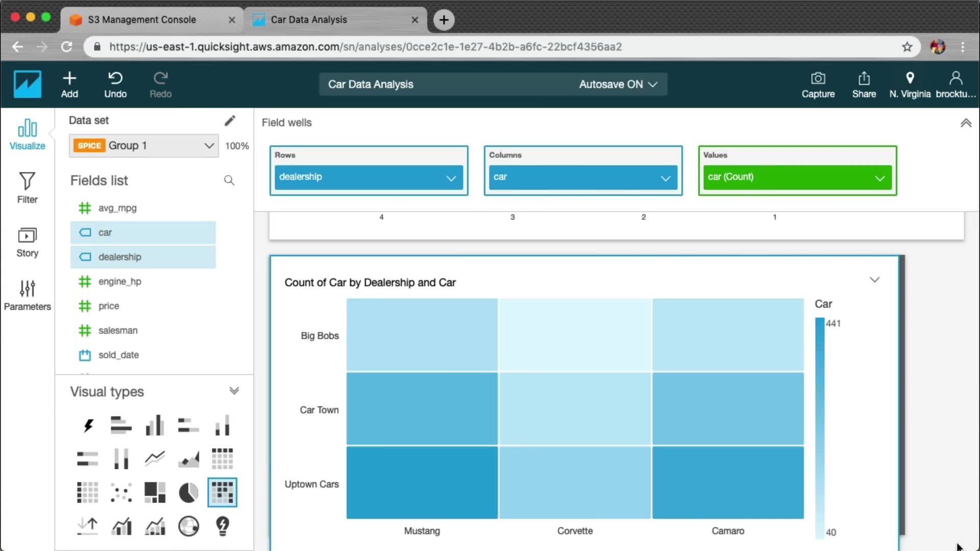The height and width of the screenshot is (551, 980).
Task: Choose the geospatial map visual type
Action: 188,526
